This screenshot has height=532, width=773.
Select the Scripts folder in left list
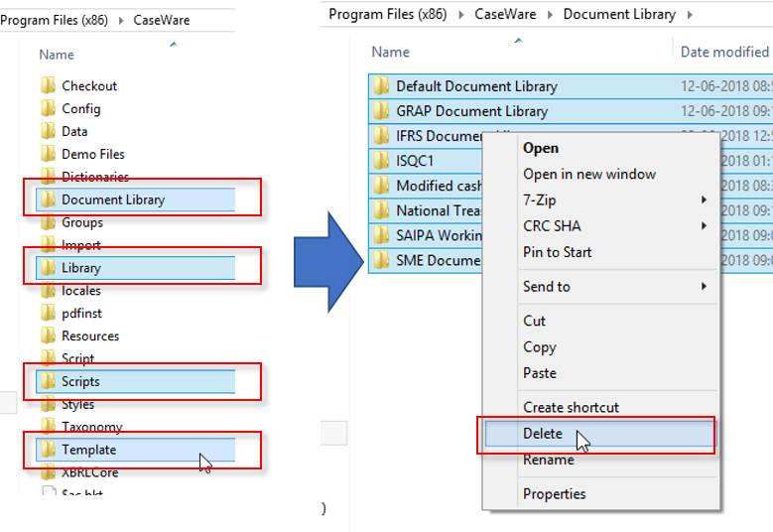[x=80, y=381]
